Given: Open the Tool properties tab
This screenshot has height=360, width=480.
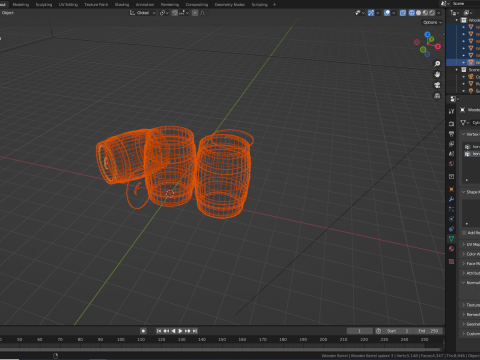Looking at the screenshot, I should (x=451, y=111).
